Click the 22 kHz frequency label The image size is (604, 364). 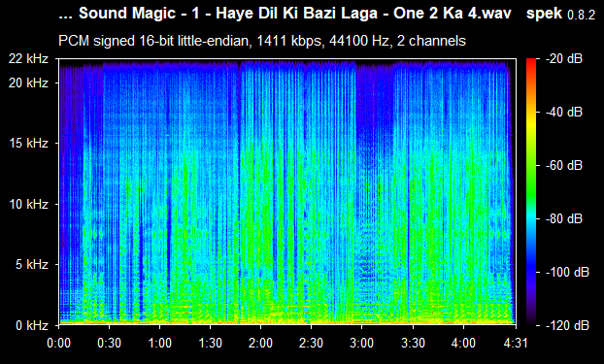tap(29, 59)
